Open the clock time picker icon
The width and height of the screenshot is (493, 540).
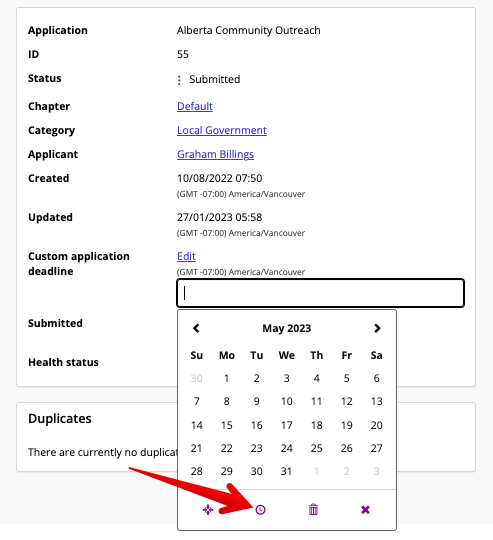click(260, 509)
